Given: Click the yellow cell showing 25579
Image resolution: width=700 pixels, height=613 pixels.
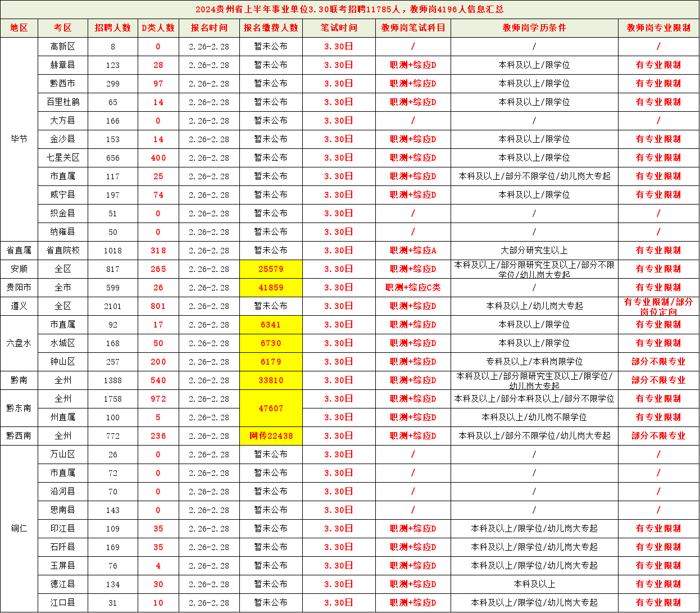Looking at the screenshot, I should [271, 269].
